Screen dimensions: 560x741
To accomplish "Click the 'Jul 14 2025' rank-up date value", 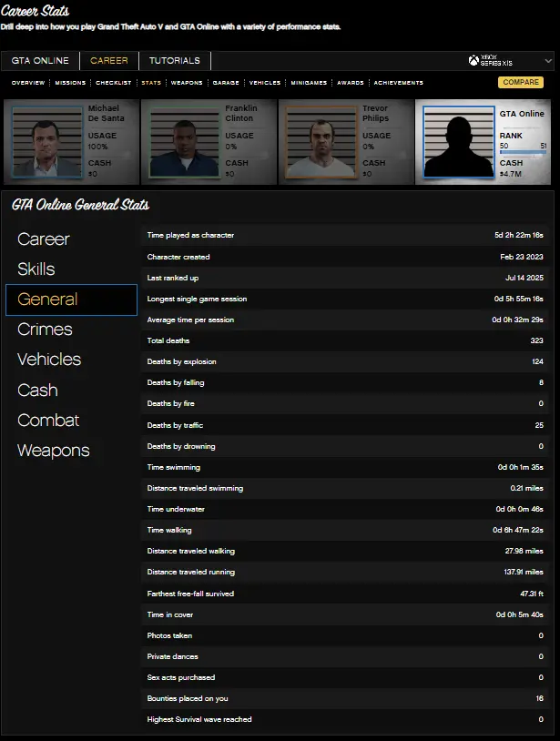I will (x=524, y=278).
